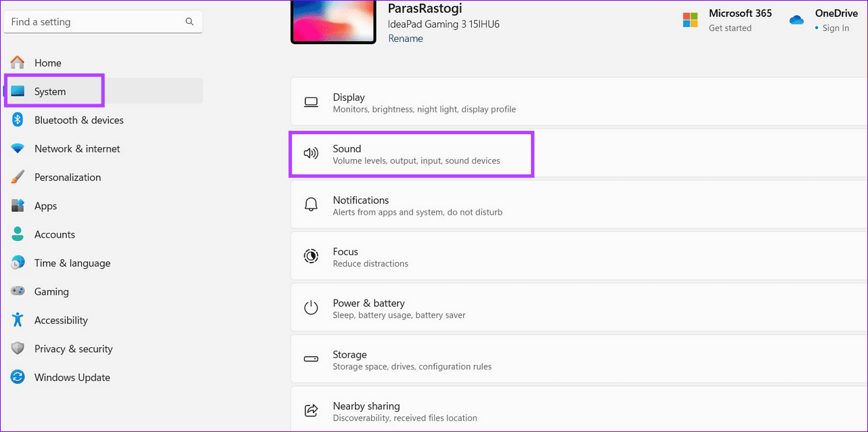
Task: Click Get started under Microsoft 365
Action: click(x=730, y=28)
